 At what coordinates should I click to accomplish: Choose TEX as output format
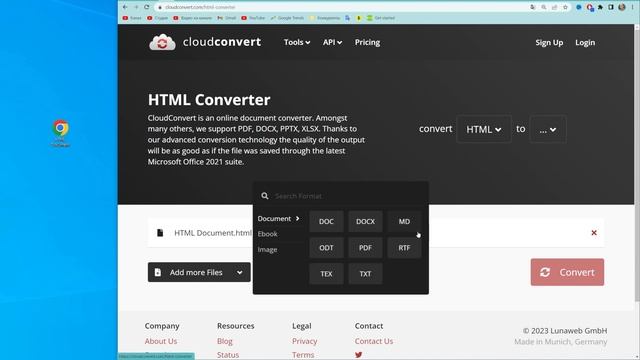click(326, 274)
